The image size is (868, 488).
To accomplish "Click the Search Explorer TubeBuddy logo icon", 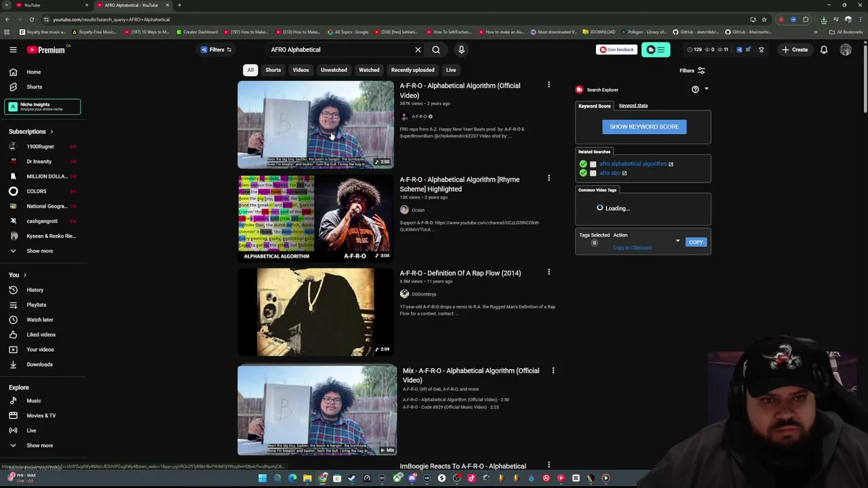I will 579,89.
